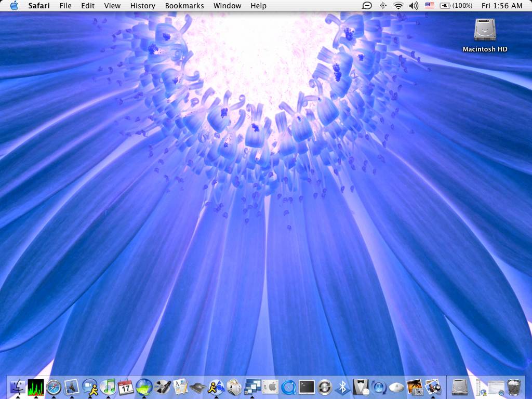Open the Safari application menu

click(x=38, y=6)
